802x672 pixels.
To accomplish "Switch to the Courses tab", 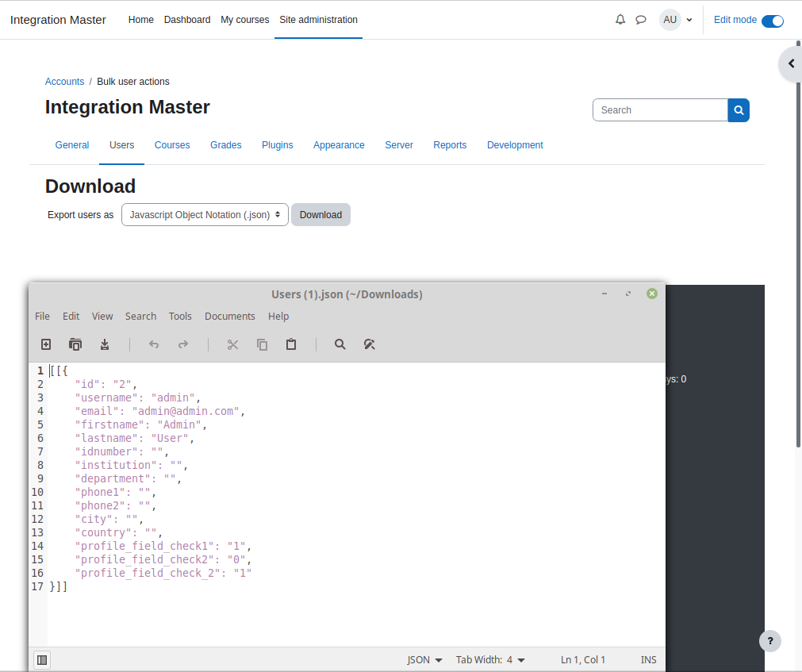I will [x=172, y=145].
